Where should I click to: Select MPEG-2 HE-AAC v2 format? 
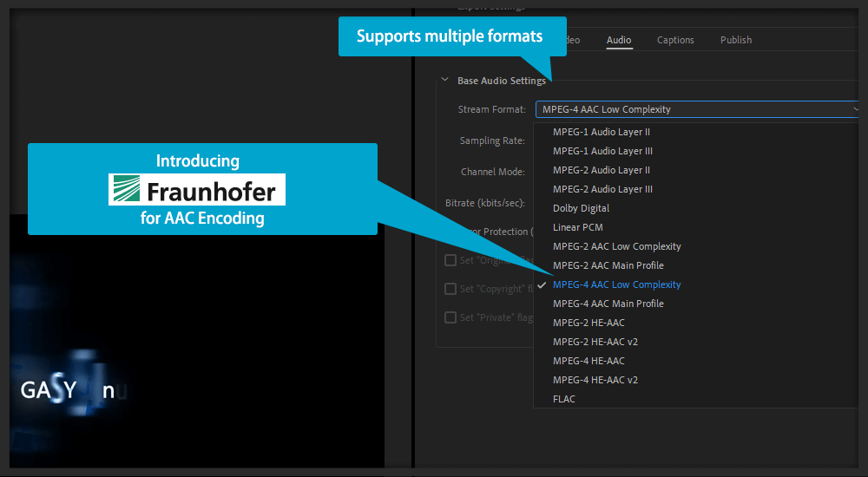tap(595, 342)
